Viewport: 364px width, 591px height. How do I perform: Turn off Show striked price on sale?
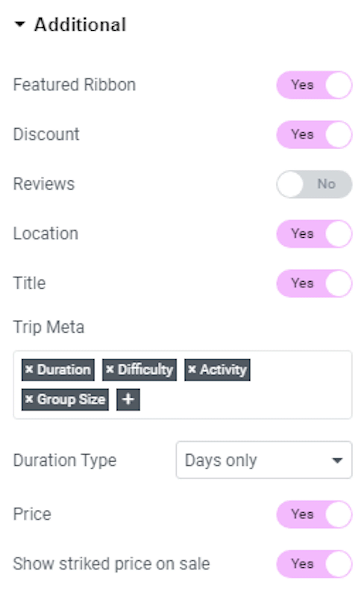pos(314,564)
